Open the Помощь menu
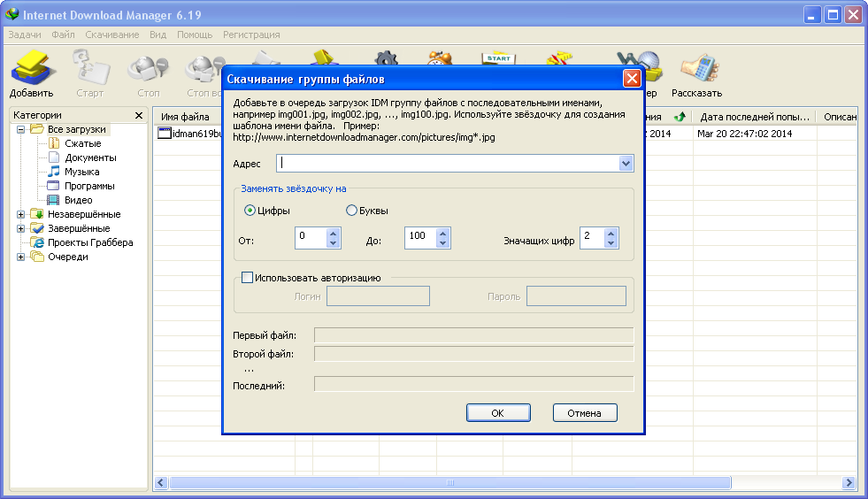This screenshot has width=868, height=499. (x=195, y=35)
